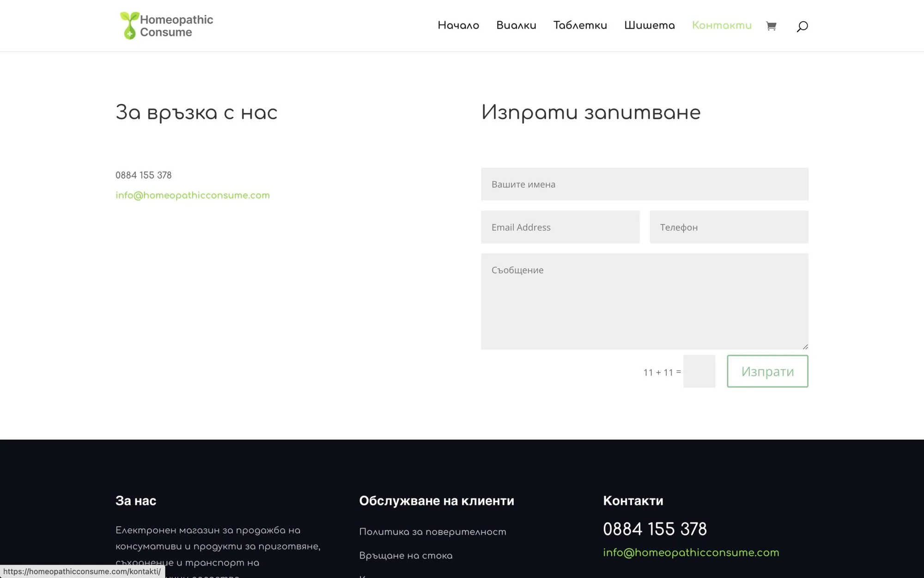Focus the Email Address field
This screenshot has width=924, height=578.
point(560,227)
